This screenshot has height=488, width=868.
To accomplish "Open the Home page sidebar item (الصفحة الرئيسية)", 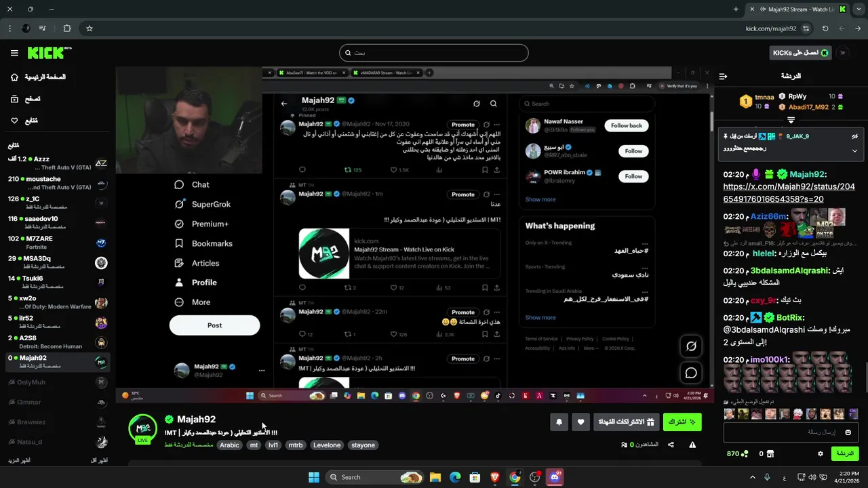I will (x=38, y=77).
